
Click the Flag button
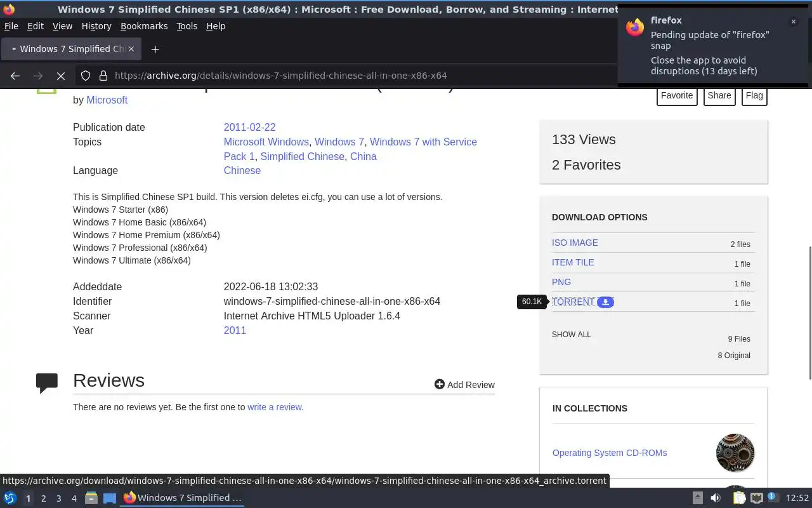tap(754, 96)
